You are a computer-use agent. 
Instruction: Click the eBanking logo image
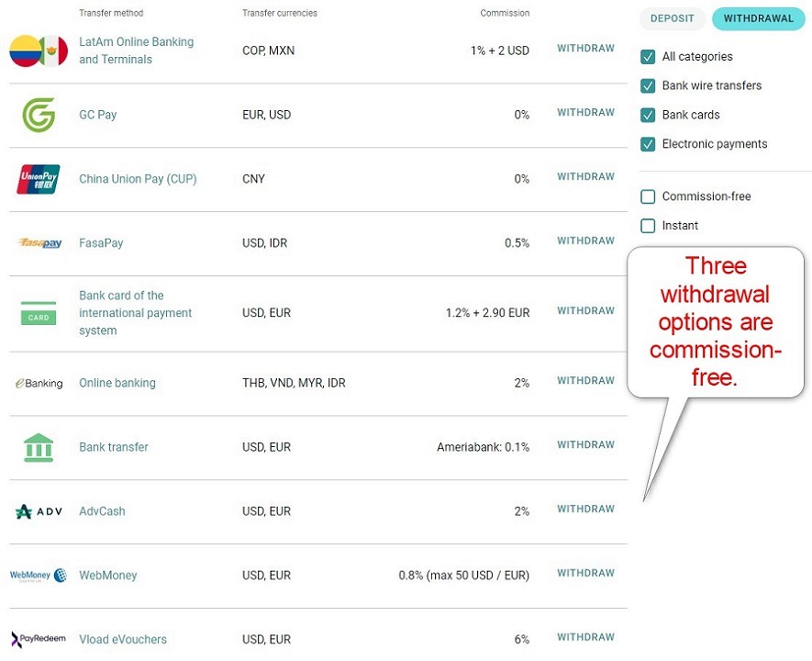coord(39,383)
